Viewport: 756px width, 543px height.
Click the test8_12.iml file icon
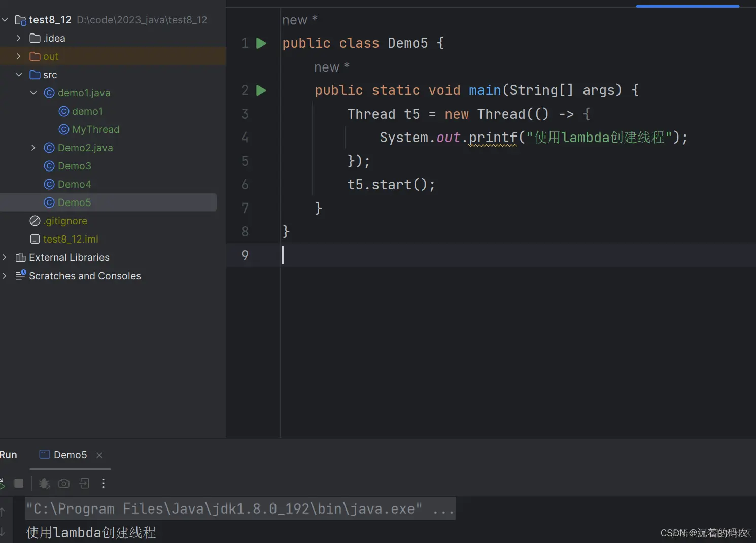click(35, 239)
